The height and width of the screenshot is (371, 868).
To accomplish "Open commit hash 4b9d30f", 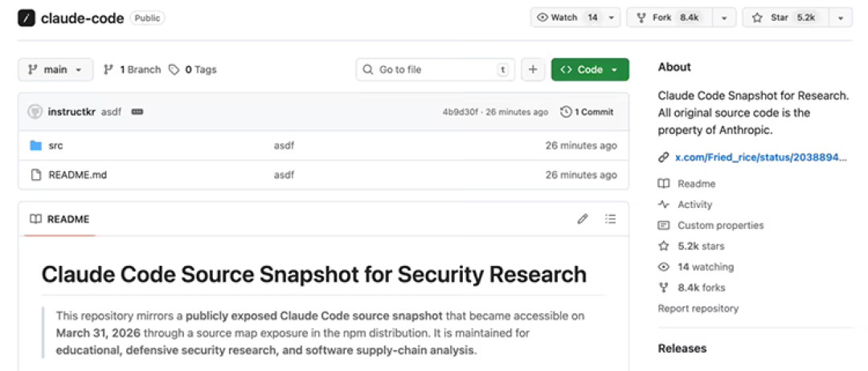I will 461,112.
